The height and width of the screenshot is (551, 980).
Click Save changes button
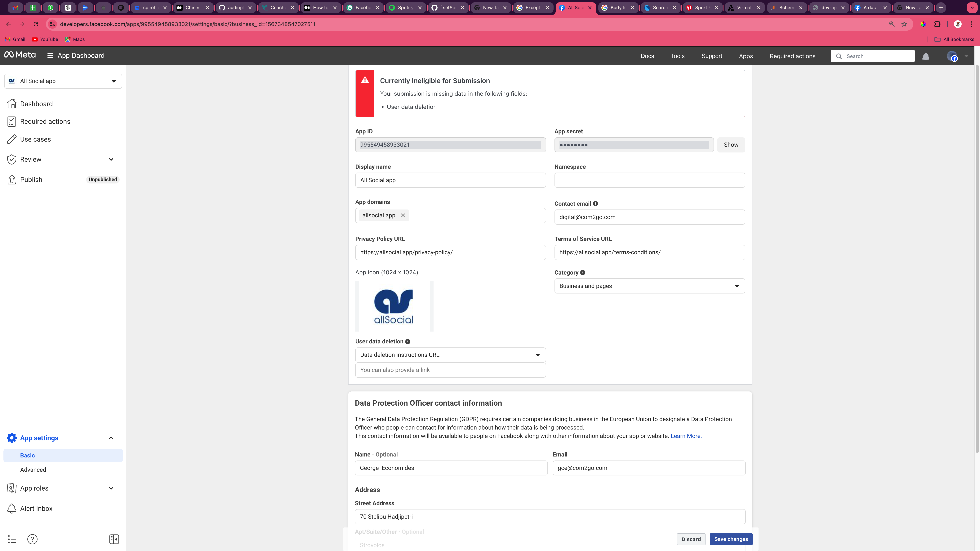click(x=731, y=539)
